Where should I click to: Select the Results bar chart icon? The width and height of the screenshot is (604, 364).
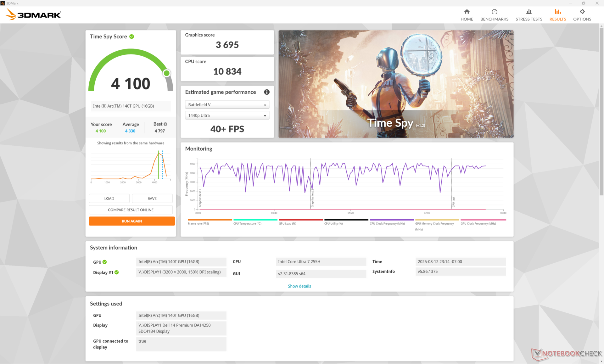pos(557,12)
